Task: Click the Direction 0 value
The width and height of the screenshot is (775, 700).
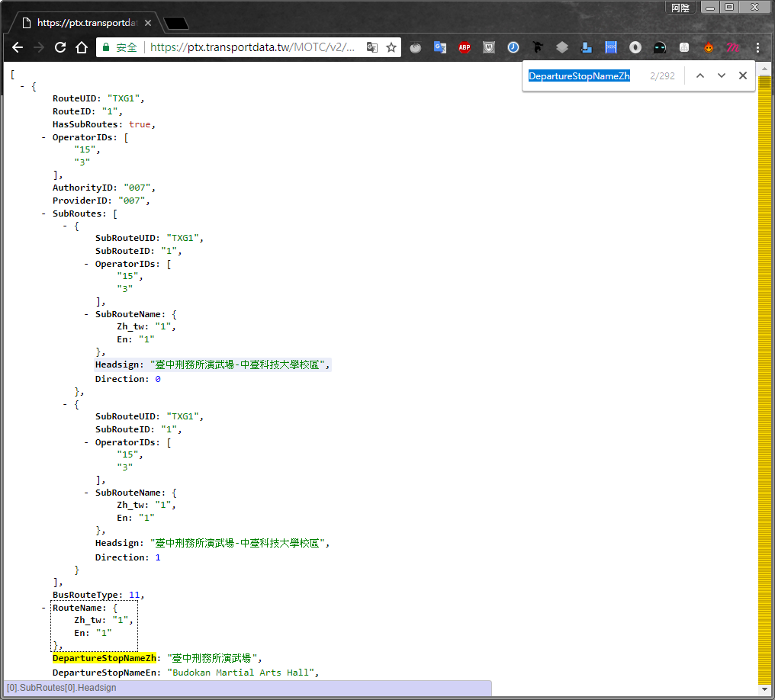Action: (158, 379)
